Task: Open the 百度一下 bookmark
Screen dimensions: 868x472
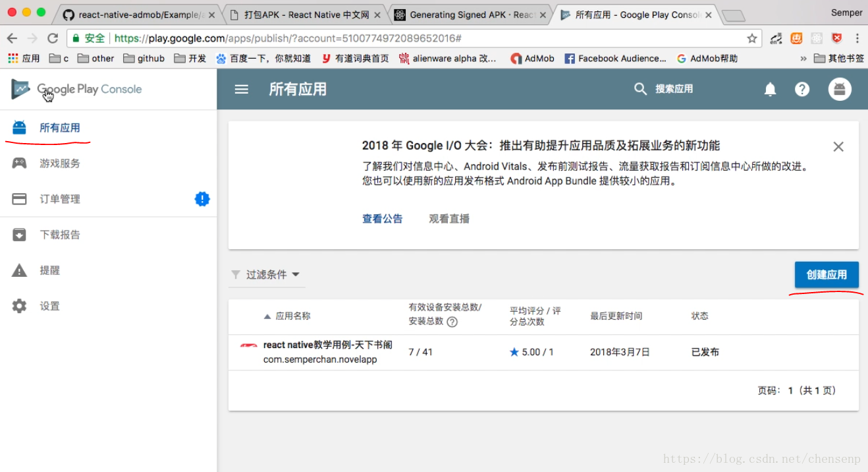Action: (263, 59)
